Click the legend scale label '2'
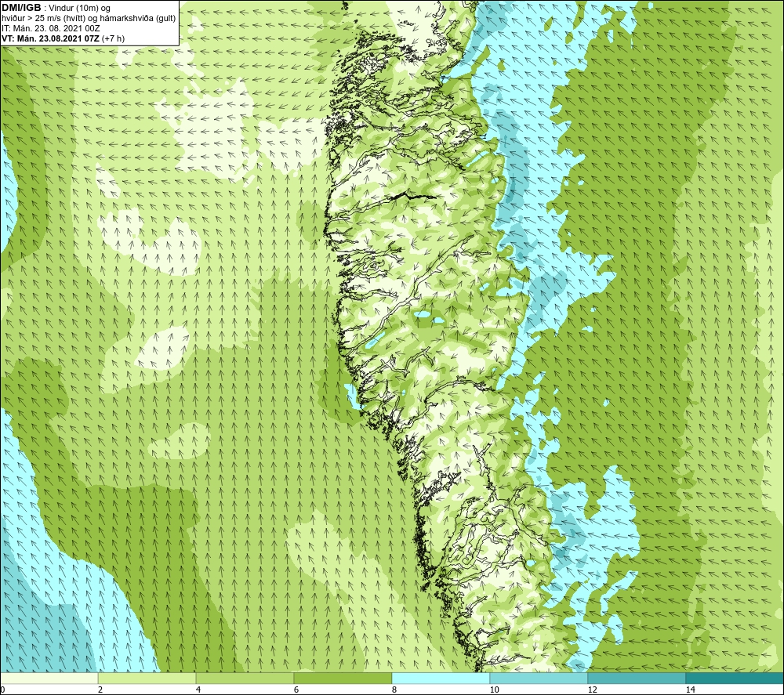The width and height of the screenshot is (784, 695). point(100,690)
